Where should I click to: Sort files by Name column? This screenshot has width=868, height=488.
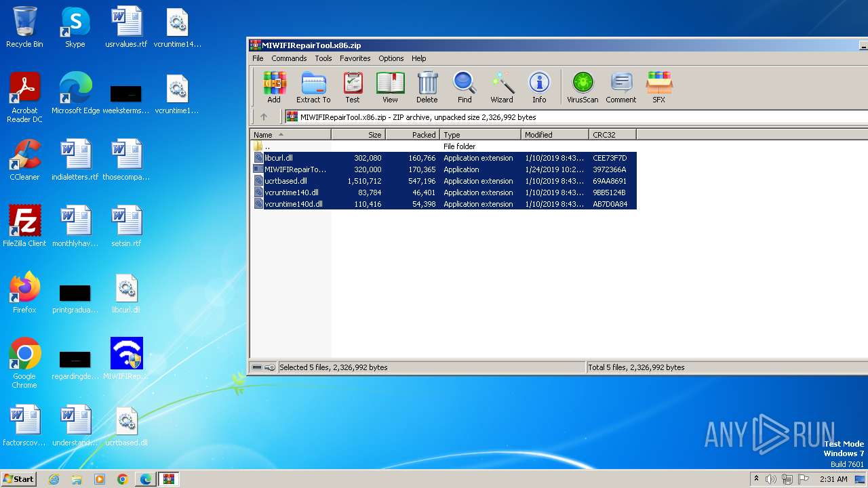pos(290,135)
